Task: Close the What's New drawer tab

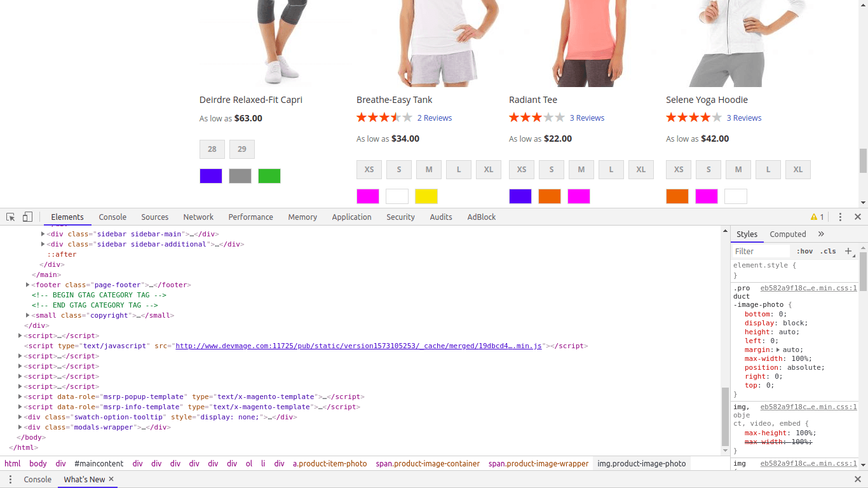Action: (111, 479)
